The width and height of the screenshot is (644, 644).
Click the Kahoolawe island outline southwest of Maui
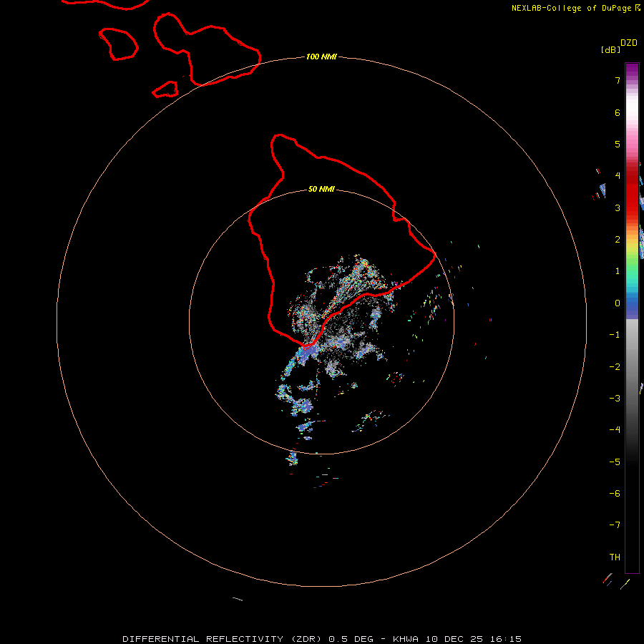[165, 89]
